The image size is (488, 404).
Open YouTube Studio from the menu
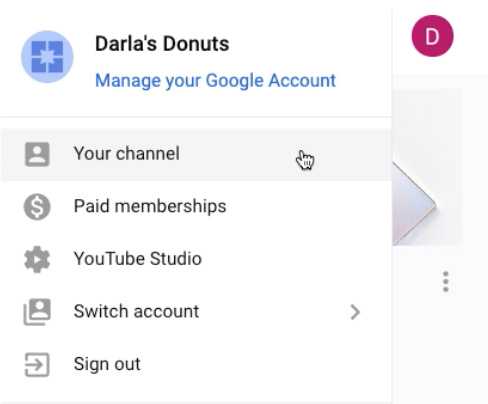click(196, 259)
